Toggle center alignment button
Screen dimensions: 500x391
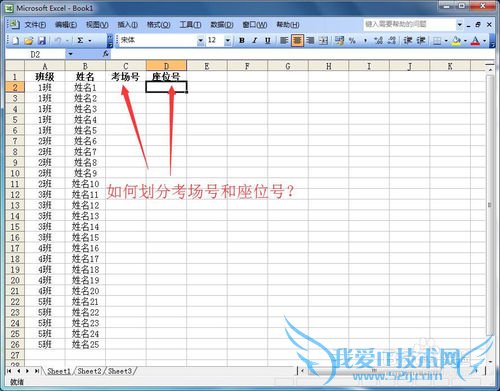point(297,41)
